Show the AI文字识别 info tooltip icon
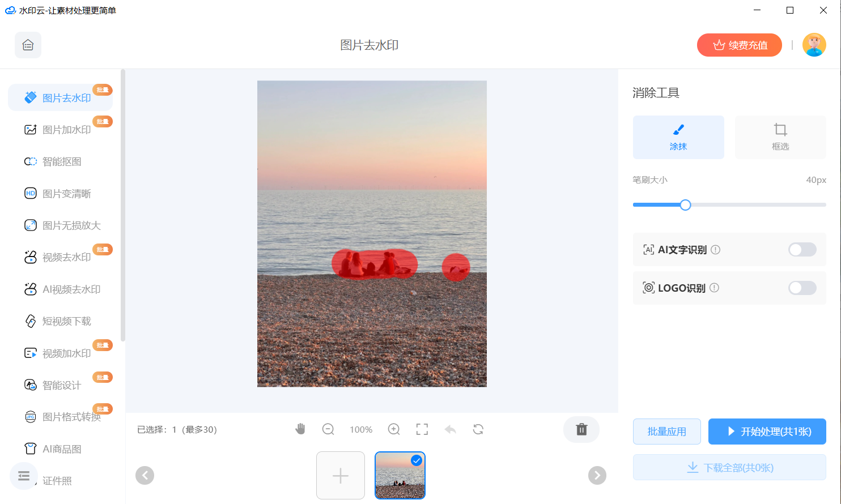 click(716, 250)
